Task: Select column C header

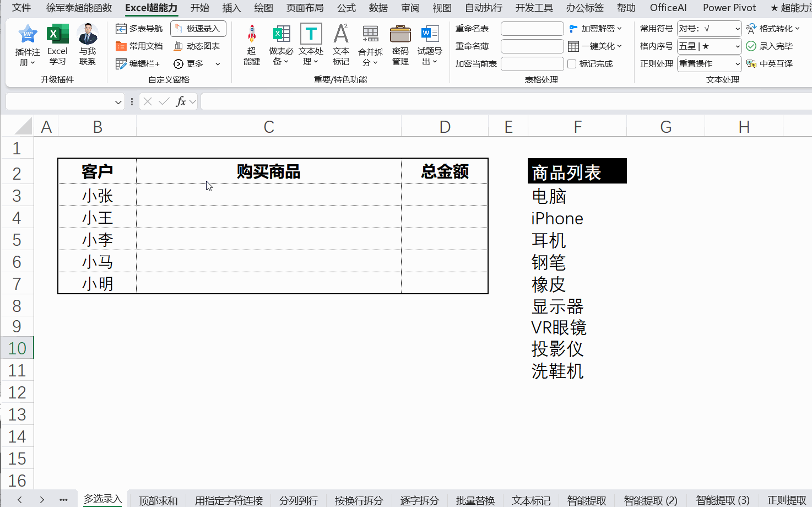Action: pos(269,127)
